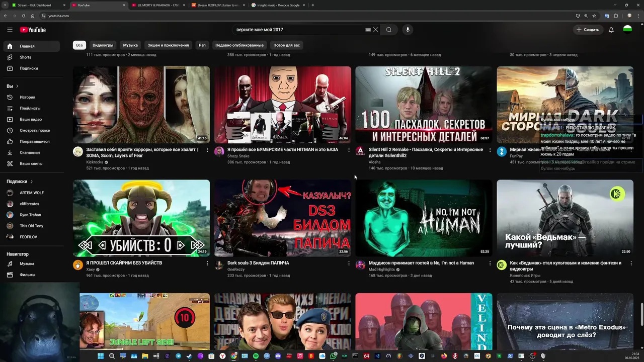Open Shozy Snake channel avatar
The height and width of the screenshot is (362, 644).
tap(219, 151)
